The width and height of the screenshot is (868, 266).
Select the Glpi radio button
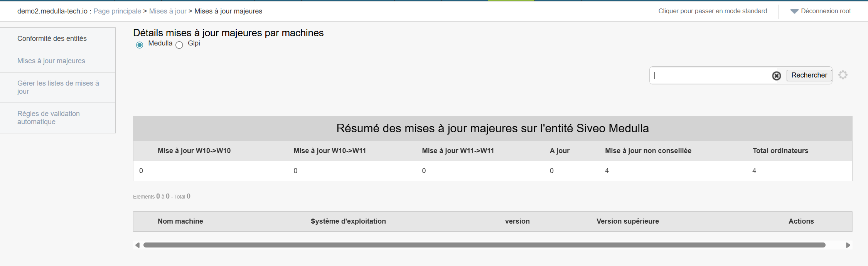tap(179, 45)
